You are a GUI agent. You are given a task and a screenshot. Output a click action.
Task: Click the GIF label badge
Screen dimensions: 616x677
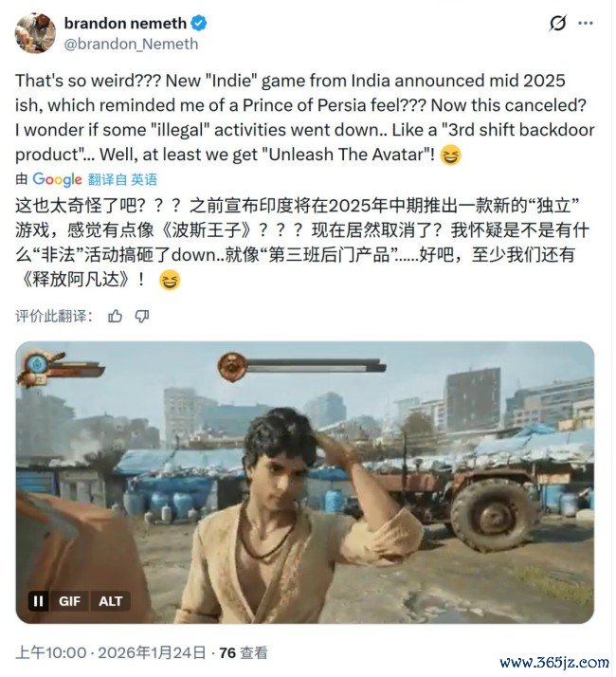[x=69, y=601]
